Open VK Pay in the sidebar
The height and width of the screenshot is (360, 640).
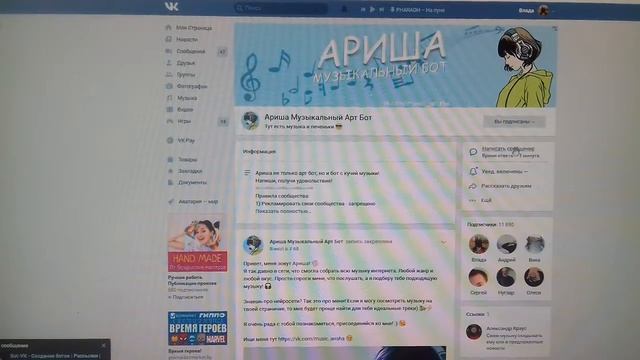click(186, 140)
